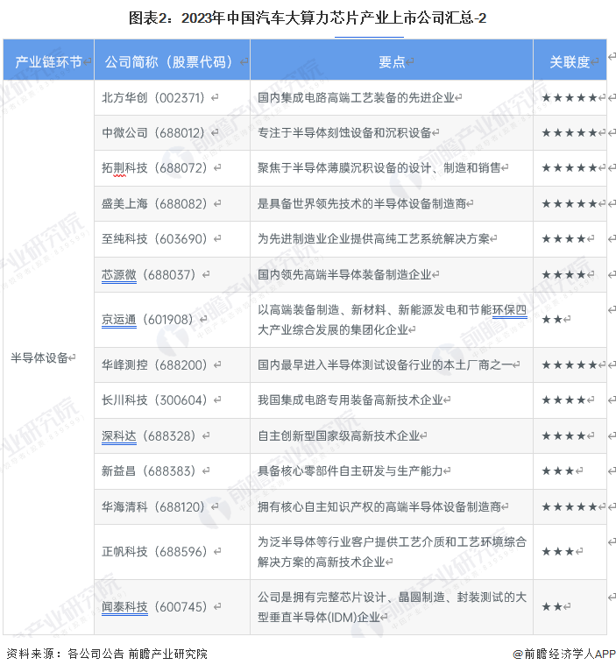Click the four-star rating for 深科达
Viewport: 616px width, 672px height.
[x=563, y=435]
